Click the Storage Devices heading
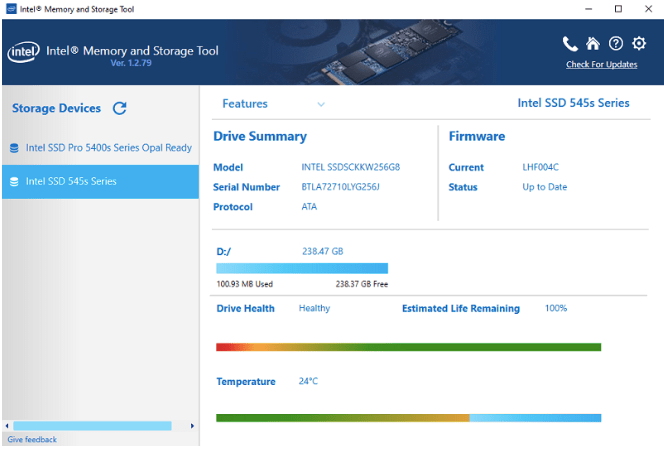 click(x=56, y=108)
